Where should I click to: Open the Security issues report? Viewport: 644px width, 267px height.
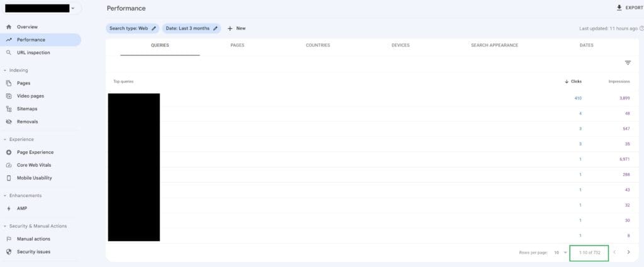pos(33,252)
